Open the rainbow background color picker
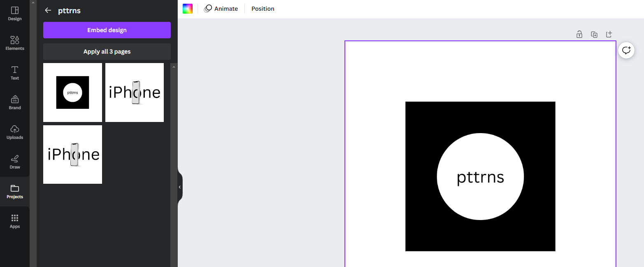This screenshot has width=644, height=267. tap(188, 9)
